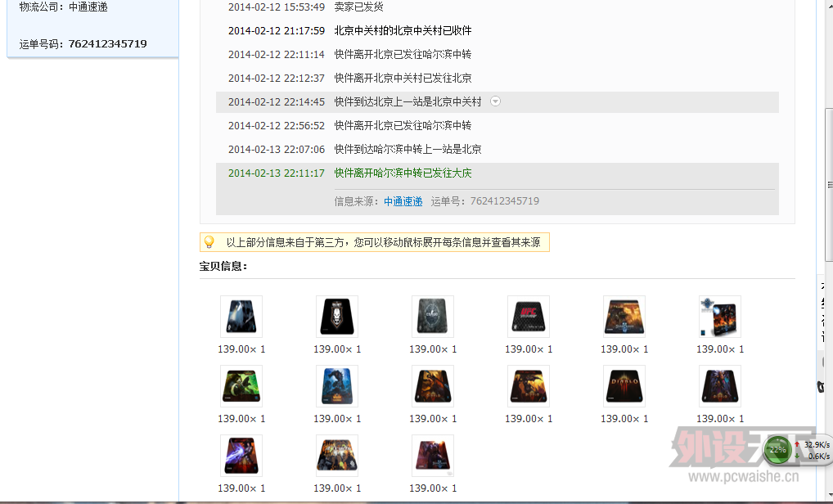Open the dark blue mousepad thumbnail in first row
The height and width of the screenshot is (504, 833).
pos(241,317)
